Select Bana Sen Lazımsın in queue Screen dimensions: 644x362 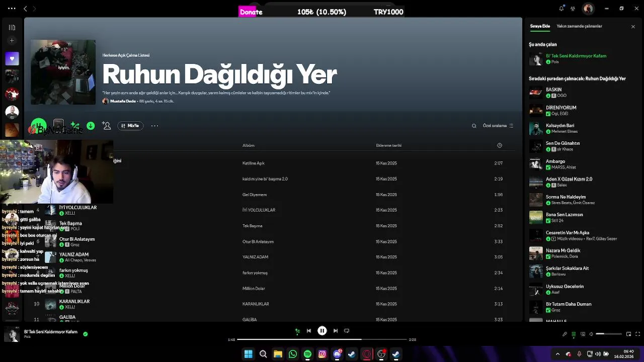pyautogui.click(x=565, y=215)
